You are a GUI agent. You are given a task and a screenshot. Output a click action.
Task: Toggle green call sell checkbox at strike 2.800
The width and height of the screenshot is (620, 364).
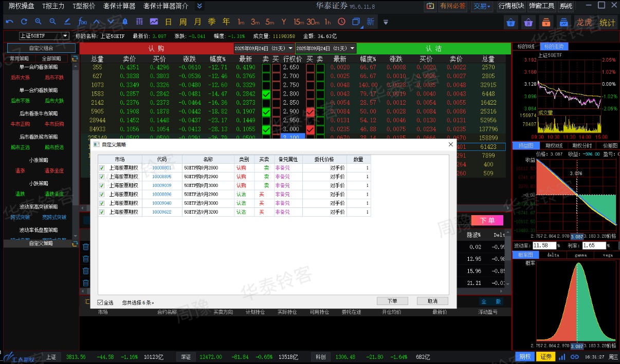point(266,94)
